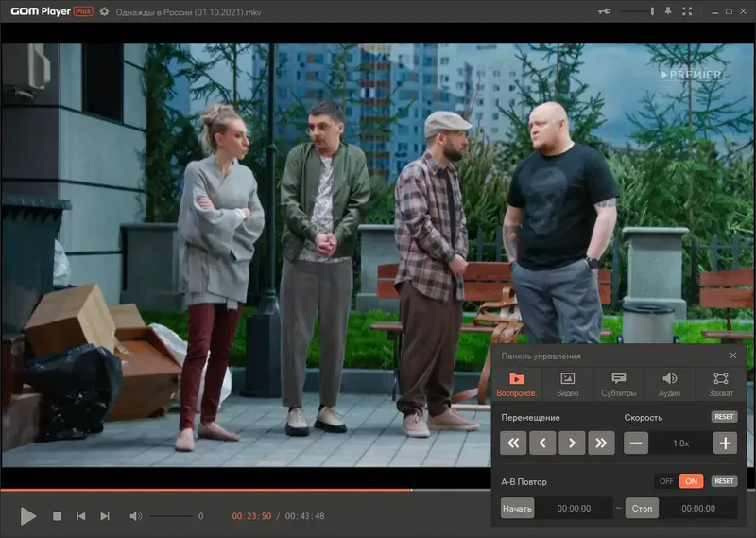
Task: Reset playback speed with RESET button
Action: coord(724,416)
